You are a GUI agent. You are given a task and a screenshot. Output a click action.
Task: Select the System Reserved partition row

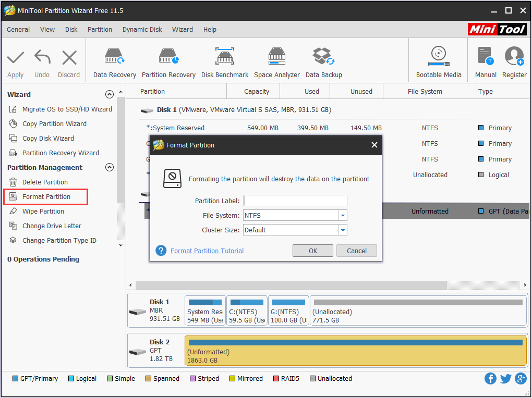[x=334, y=128]
